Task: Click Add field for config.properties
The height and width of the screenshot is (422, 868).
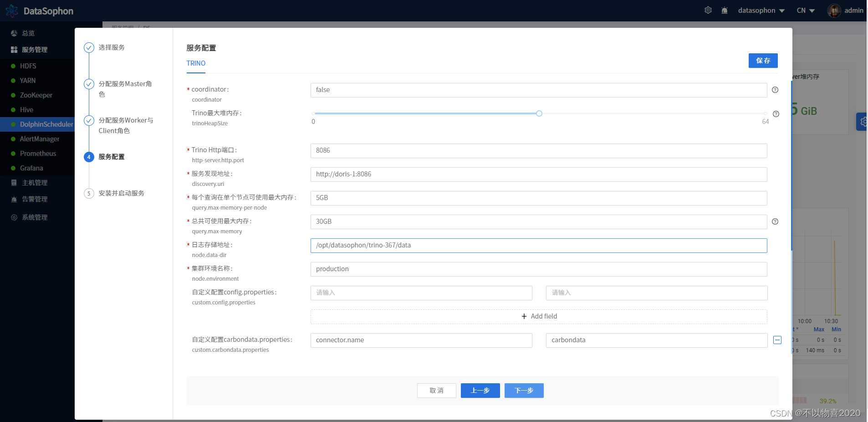Action: click(x=539, y=316)
